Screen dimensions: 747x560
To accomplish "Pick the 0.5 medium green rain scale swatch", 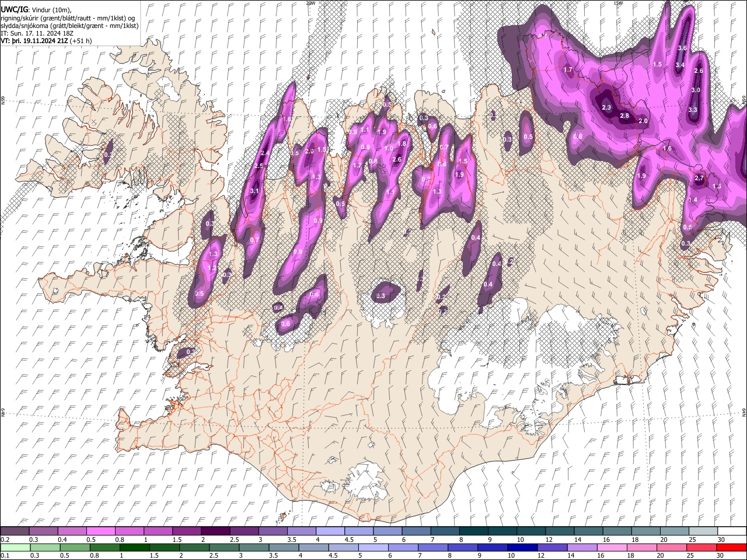I will 75,547.
